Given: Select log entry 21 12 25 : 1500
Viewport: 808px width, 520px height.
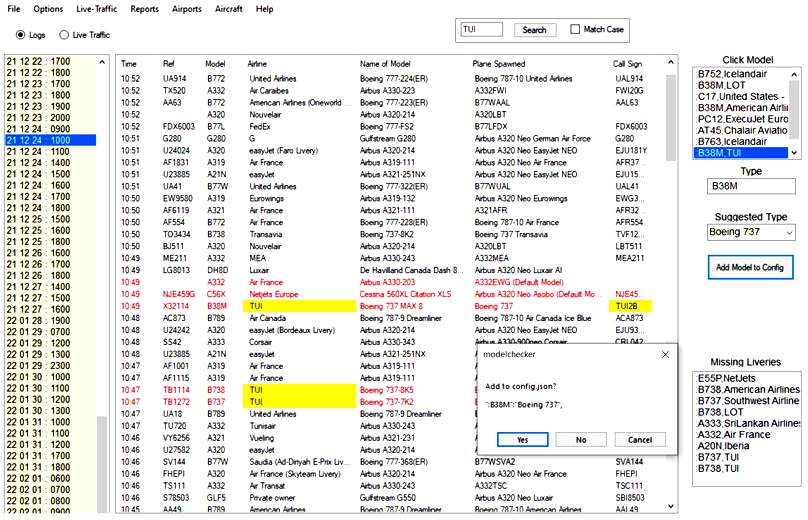Looking at the screenshot, I should [50, 219].
